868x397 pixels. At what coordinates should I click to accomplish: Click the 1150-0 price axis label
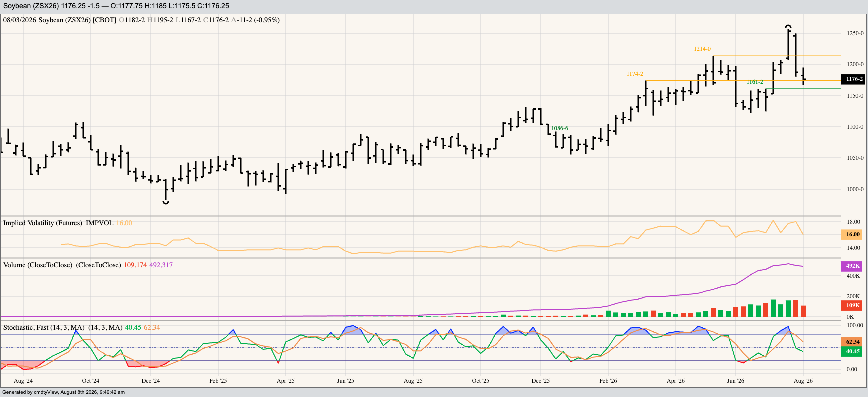pyautogui.click(x=855, y=96)
